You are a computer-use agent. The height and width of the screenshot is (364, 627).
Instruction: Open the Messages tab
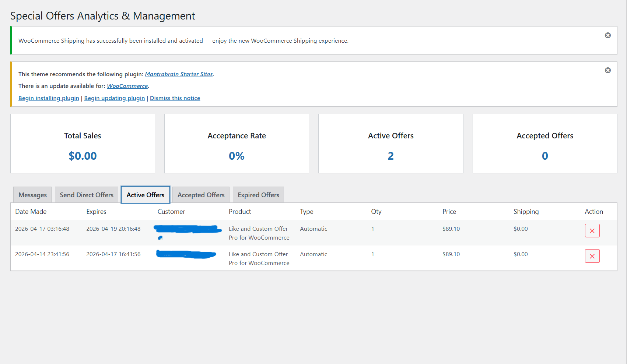point(32,195)
